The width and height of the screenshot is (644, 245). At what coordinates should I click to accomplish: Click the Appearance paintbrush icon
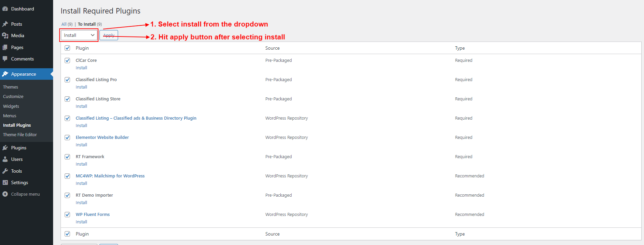click(5, 74)
